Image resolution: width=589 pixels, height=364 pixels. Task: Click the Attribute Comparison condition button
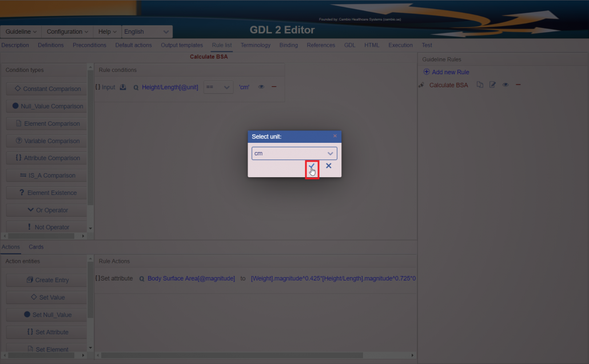47,158
